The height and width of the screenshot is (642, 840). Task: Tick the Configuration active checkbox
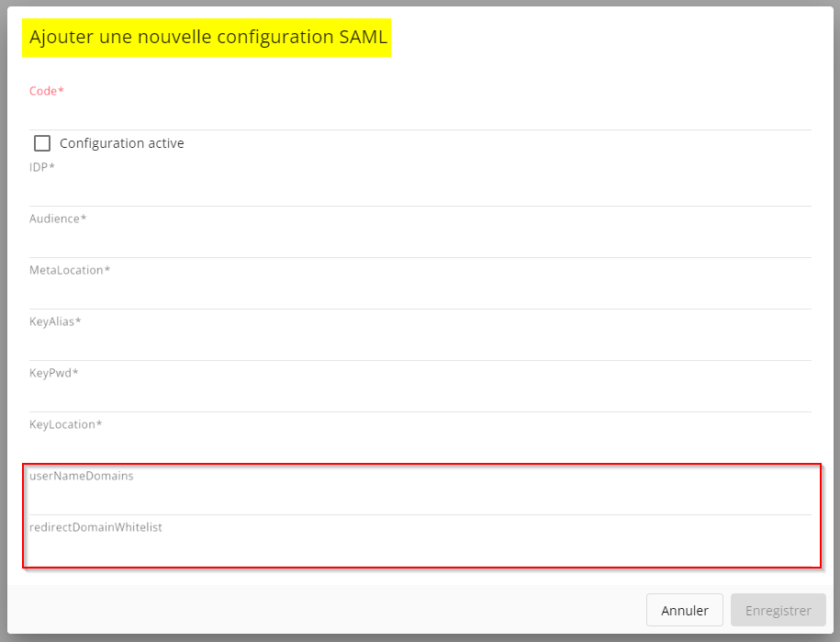pyautogui.click(x=42, y=143)
